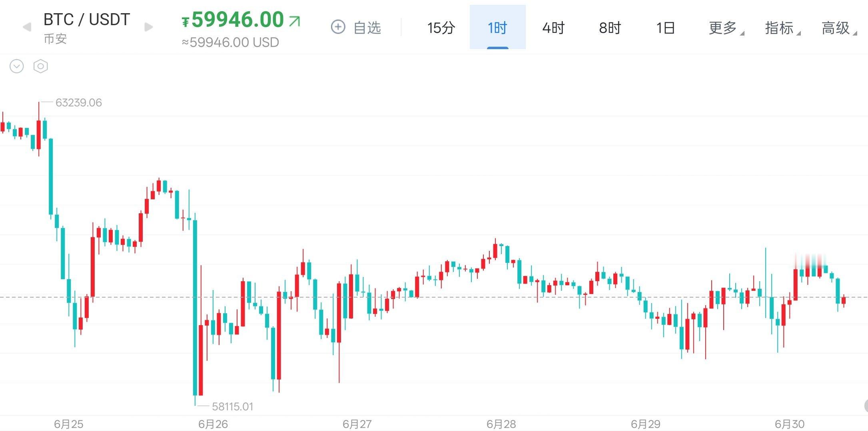Image resolution: width=868 pixels, height=431 pixels.
Task: Click the plus icon beside 自选
Action: pyautogui.click(x=338, y=27)
